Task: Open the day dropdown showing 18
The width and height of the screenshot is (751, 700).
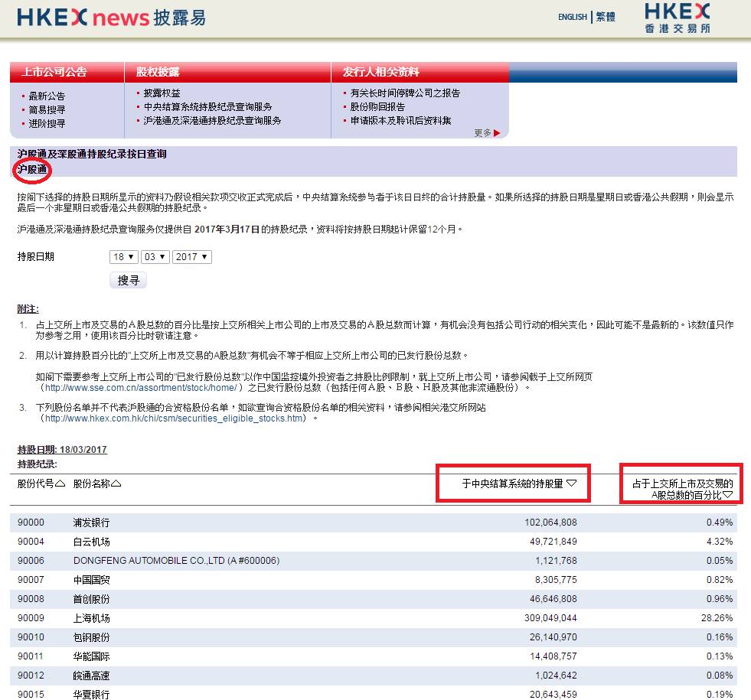Action: [123, 256]
